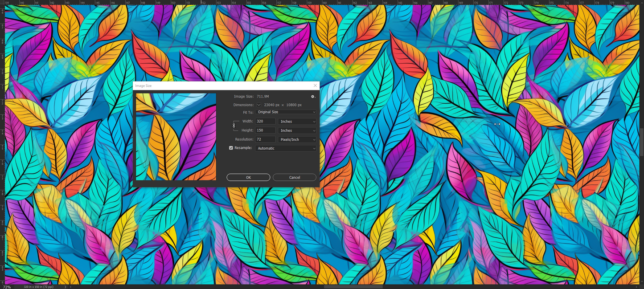Toggle the constrain aspect ratio chain link

click(x=234, y=126)
